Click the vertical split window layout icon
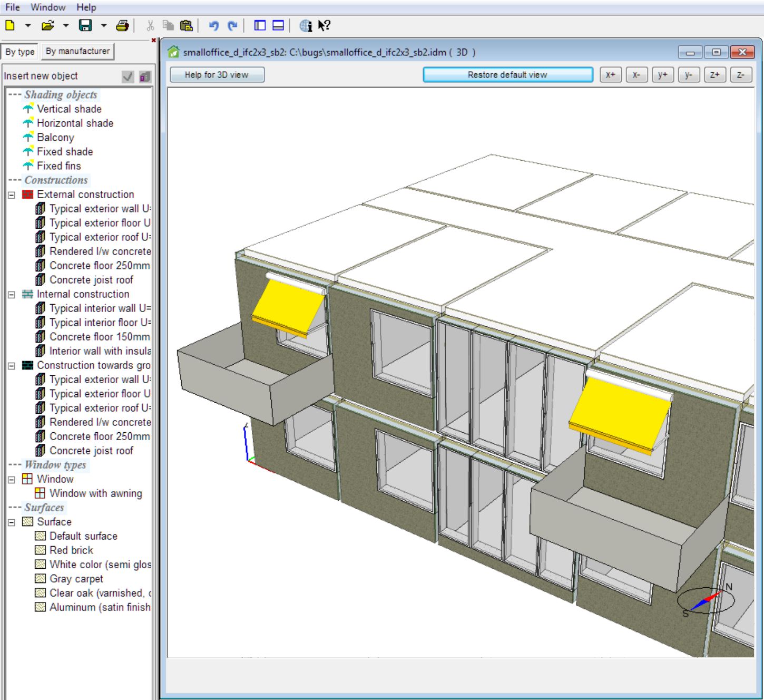Image resolution: width=764 pixels, height=700 pixels. point(260,25)
